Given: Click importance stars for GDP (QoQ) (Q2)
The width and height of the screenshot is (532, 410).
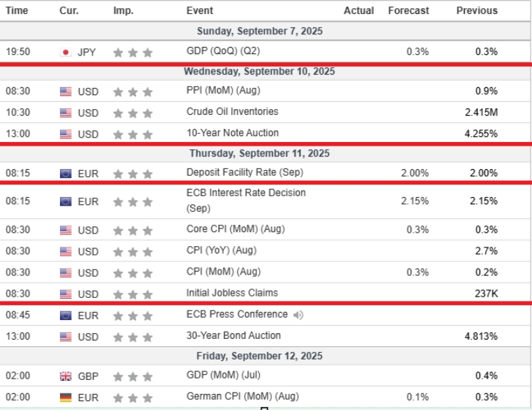Looking at the screenshot, I should click(x=132, y=53).
